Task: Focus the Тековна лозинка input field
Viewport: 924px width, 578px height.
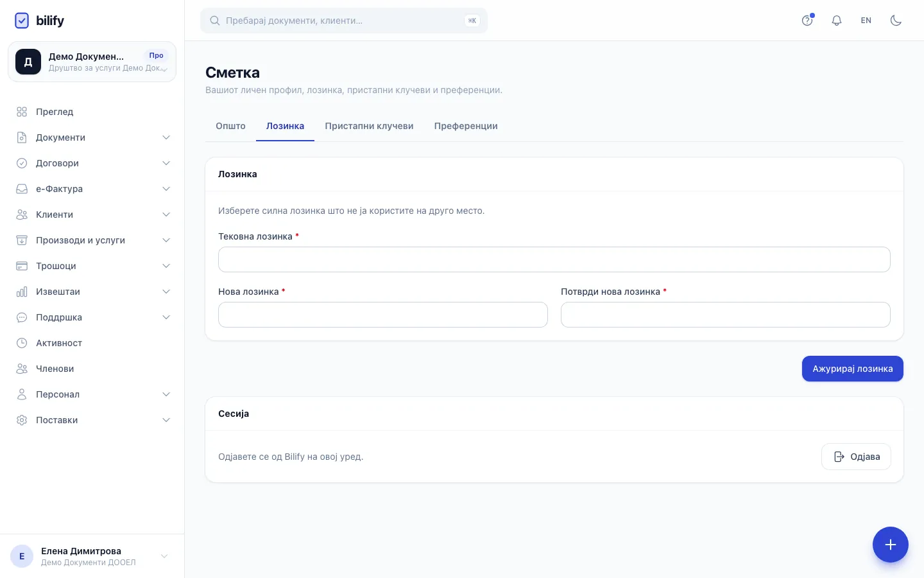Action: pyautogui.click(x=554, y=259)
